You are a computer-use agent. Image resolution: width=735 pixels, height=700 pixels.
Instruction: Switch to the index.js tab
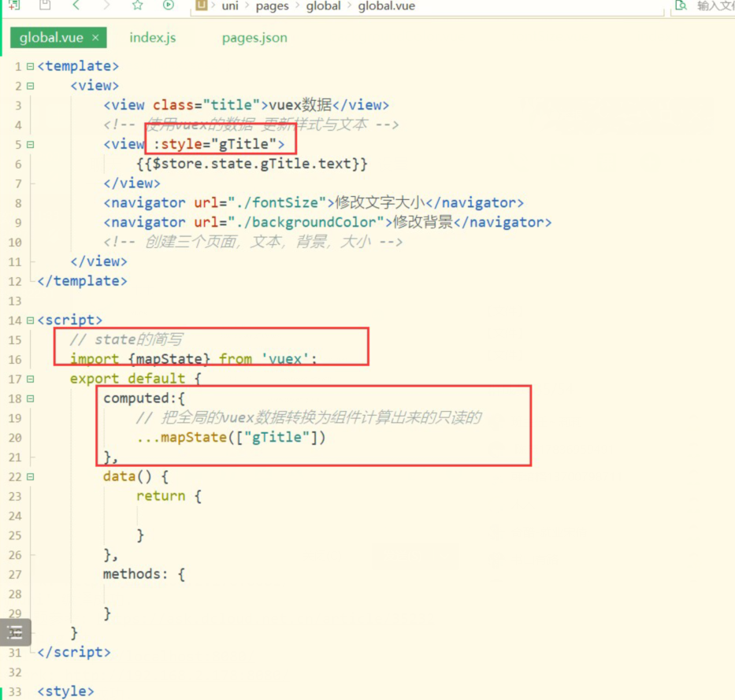coord(153,38)
